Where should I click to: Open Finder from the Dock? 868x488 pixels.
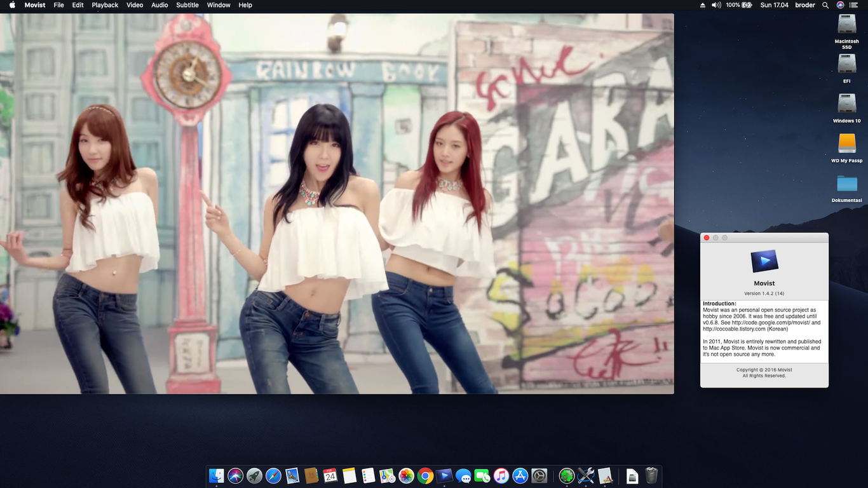tap(217, 475)
